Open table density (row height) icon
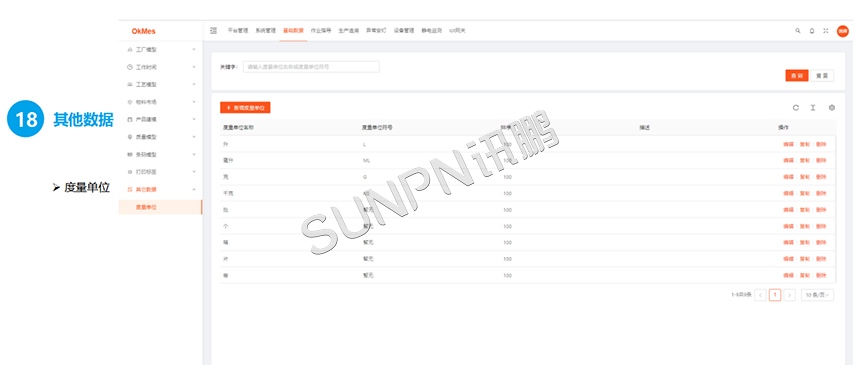The height and width of the screenshot is (365, 860). [813, 108]
